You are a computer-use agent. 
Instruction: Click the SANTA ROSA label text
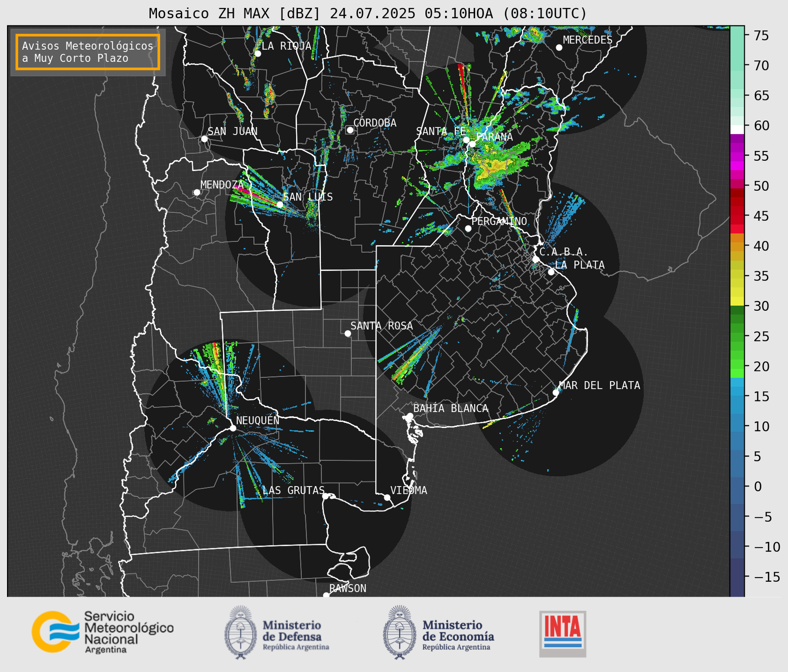tap(382, 326)
